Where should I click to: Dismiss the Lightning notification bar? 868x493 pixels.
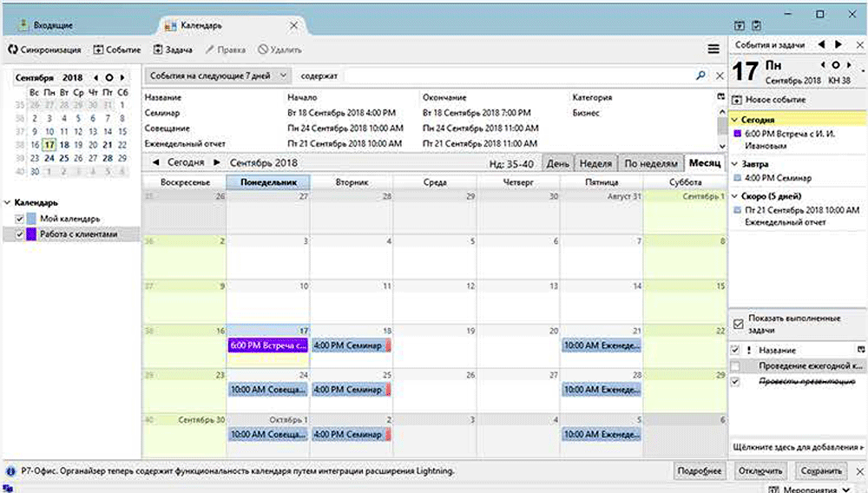pyautogui.click(x=859, y=471)
